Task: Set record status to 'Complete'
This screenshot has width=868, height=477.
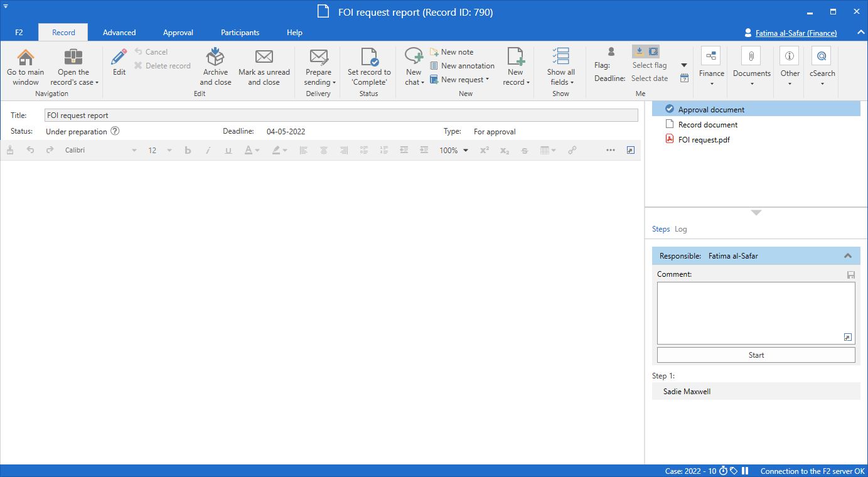Action: [369, 67]
